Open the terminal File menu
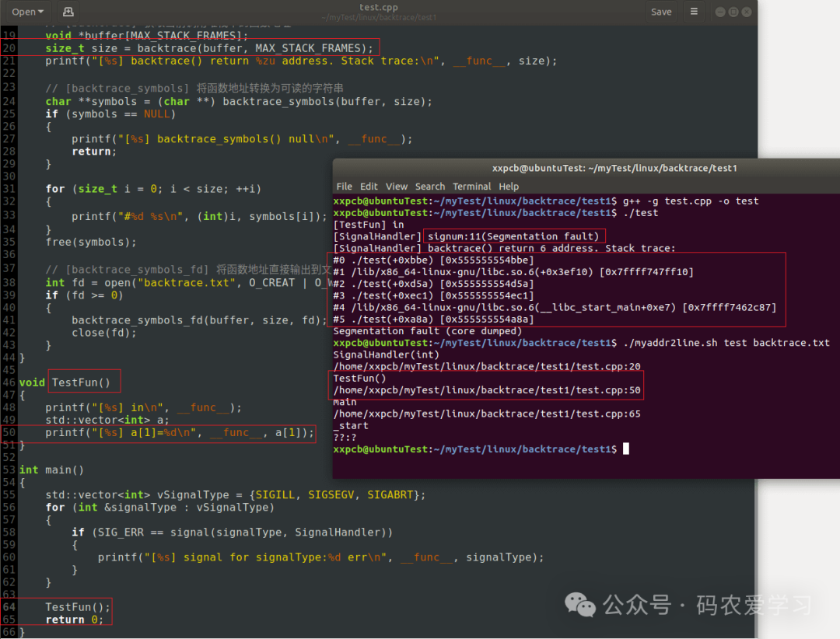This screenshot has height=639, width=840. [344, 187]
